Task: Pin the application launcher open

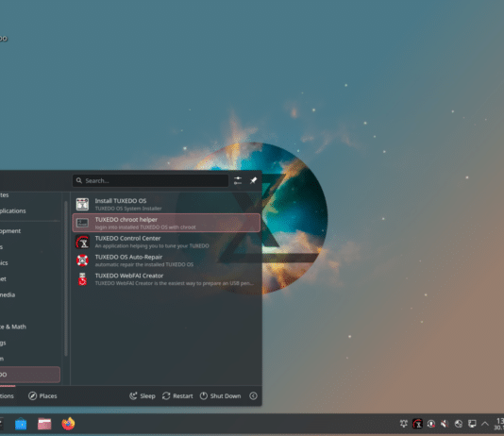Action: [x=253, y=180]
